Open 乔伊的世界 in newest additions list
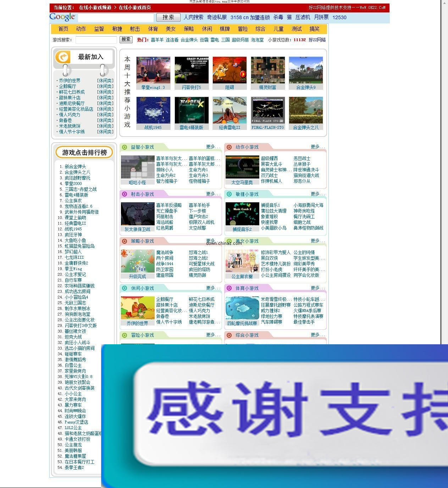The height and width of the screenshot is (488, 448). [70, 81]
